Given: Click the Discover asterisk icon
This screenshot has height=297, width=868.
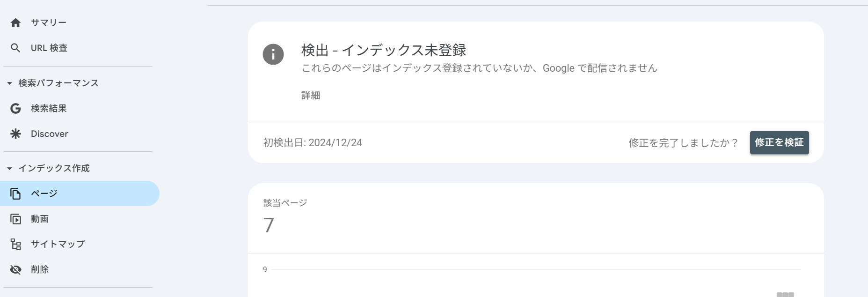Looking at the screenshot, I should (x=15, y=134).
